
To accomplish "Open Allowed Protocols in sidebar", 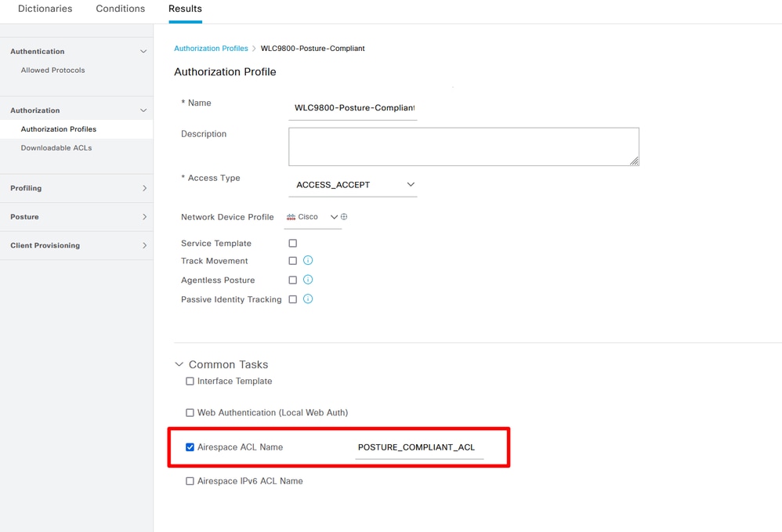I will 52,71.
